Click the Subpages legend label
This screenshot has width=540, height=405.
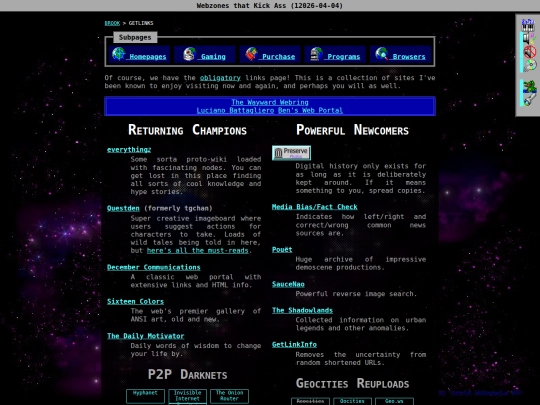click(135, 37)
